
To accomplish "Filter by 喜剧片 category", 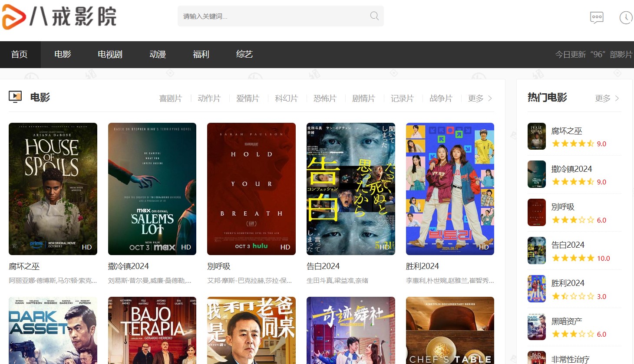I will [170, 98].
